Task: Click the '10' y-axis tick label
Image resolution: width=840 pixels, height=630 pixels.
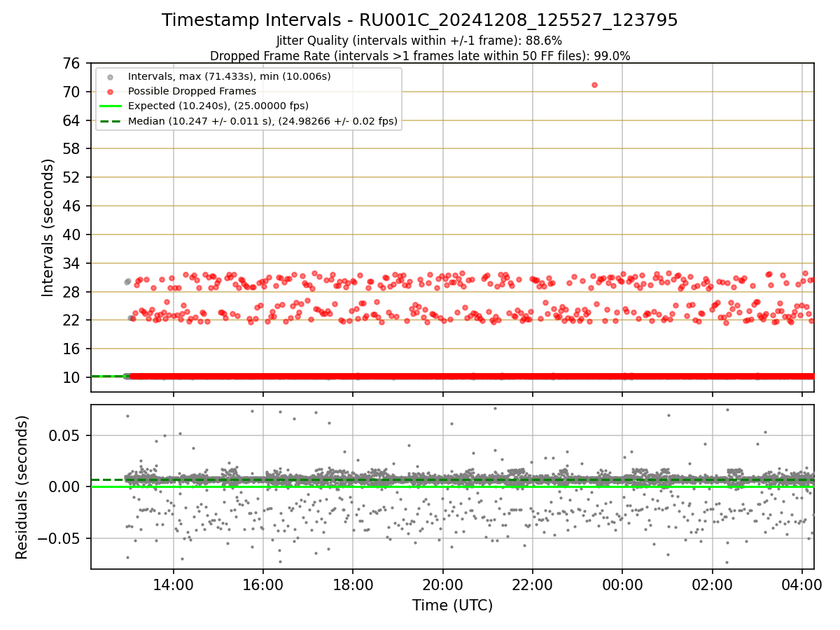Action: [72, 377]
